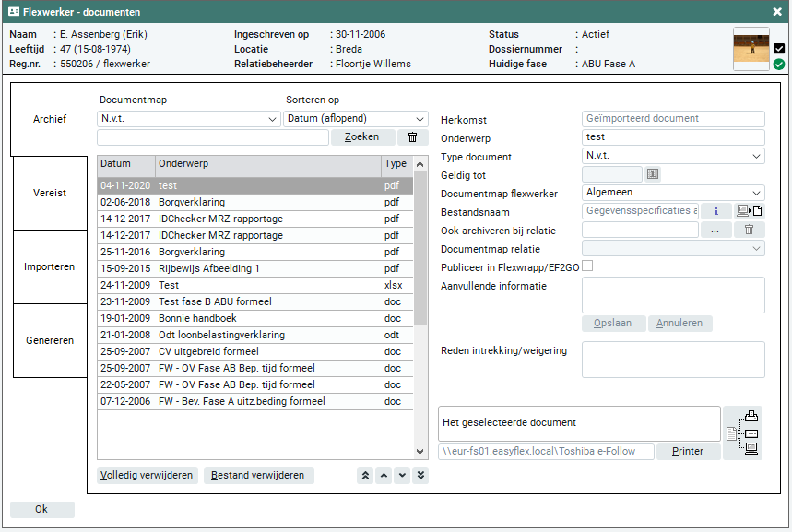Click the blue info icon beside Bestandsnaam
The image size is (792, 532).
click(x=716, y=211)
